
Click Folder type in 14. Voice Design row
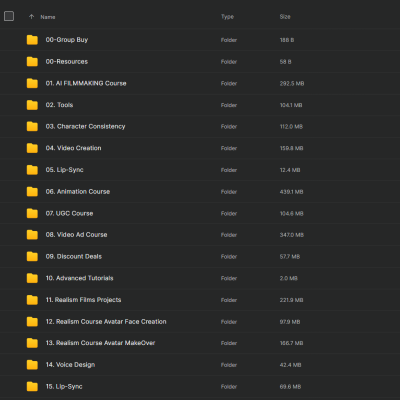click(229, 365)
